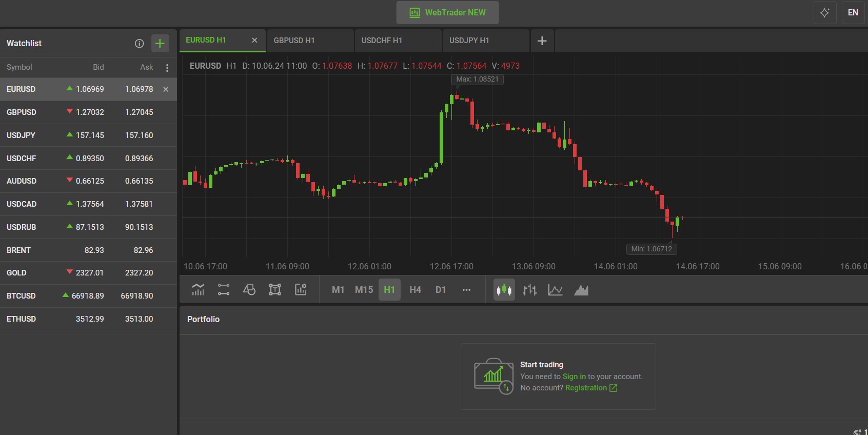Open the indicators tool in chart toolbar
This screenshot has height=435, width=868.
click(198, 290)
